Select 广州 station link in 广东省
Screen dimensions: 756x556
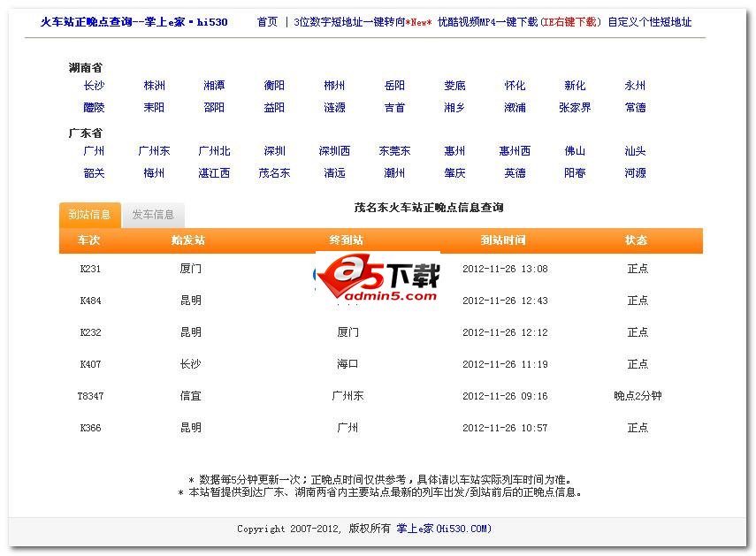click(x=94, y=151)
